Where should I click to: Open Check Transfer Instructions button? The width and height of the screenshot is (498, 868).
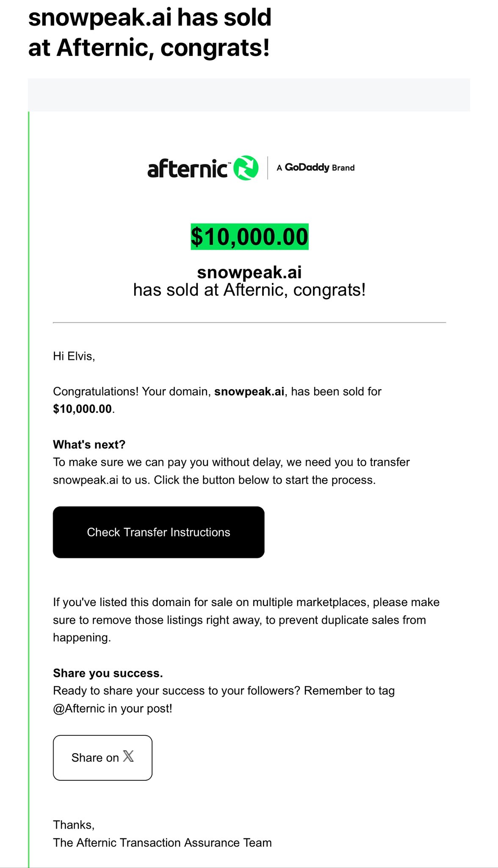159,532
